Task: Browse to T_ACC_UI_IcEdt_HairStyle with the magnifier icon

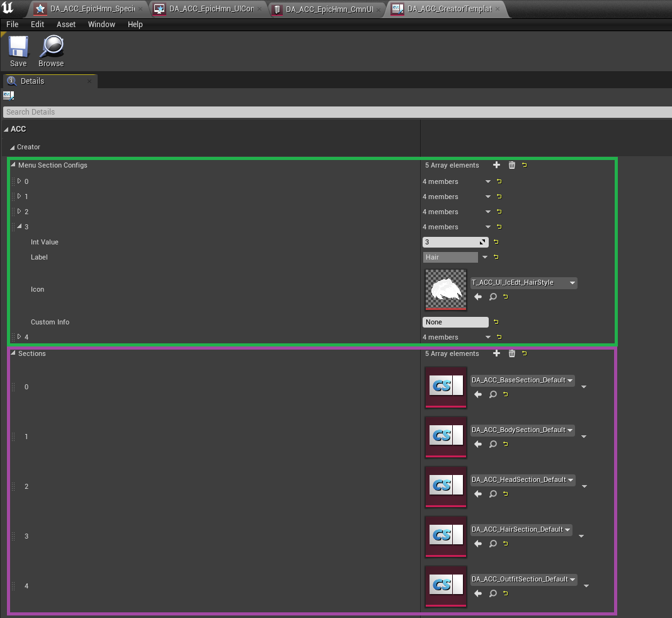Action: [492, 297]
